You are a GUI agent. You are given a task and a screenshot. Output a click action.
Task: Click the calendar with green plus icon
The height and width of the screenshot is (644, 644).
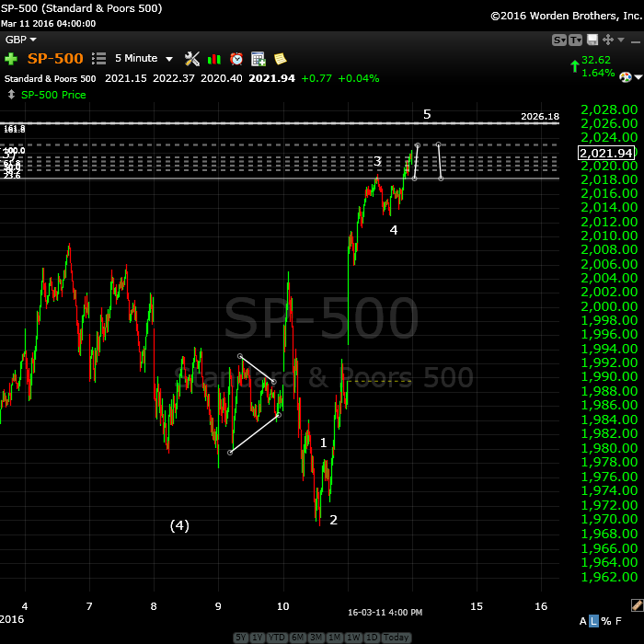[259, 59]
